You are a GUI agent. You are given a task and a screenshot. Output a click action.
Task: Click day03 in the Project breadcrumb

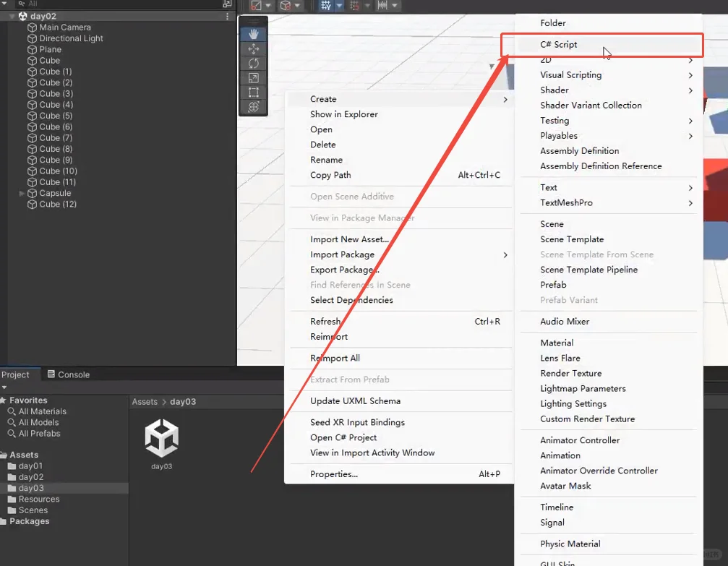(183, 402)
